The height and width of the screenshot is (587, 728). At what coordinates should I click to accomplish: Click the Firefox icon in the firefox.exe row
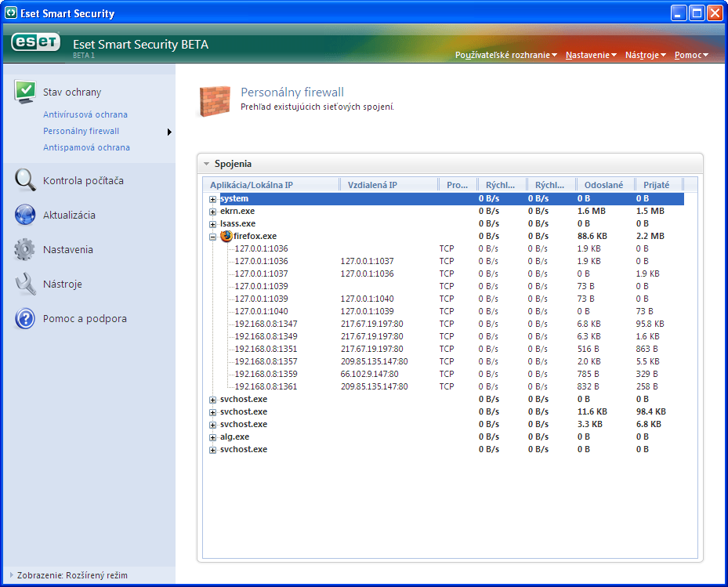tap(226, 236)
